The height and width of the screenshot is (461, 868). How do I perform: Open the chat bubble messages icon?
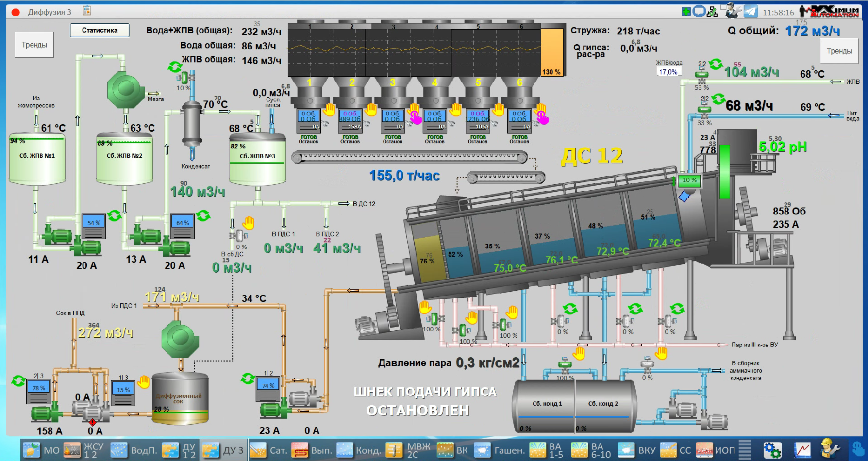pyautogui.click(x=699, y=12)
